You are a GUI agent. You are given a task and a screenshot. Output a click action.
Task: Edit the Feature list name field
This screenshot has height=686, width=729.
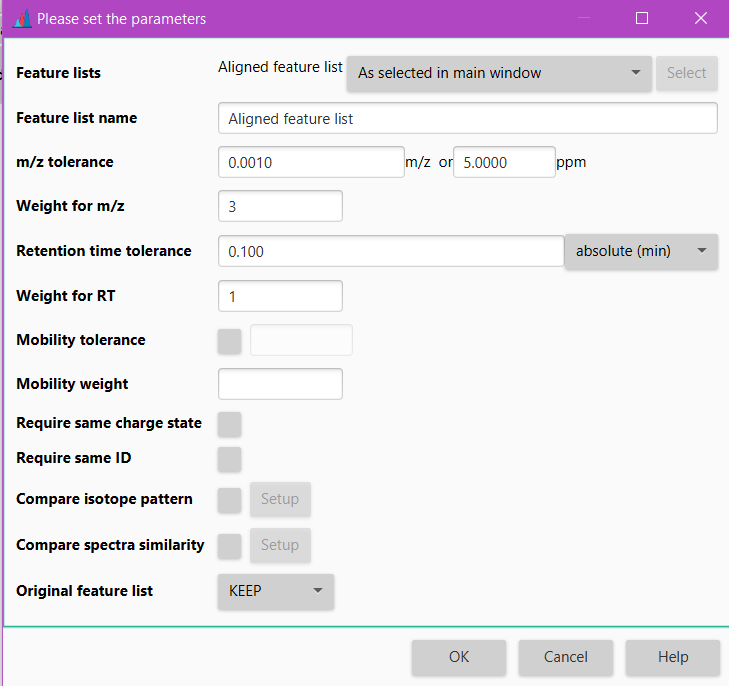click(468, 118)
